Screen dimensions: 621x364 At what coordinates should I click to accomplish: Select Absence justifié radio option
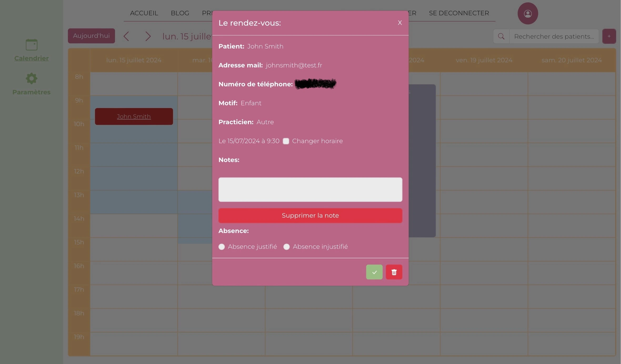pos(222,247)
